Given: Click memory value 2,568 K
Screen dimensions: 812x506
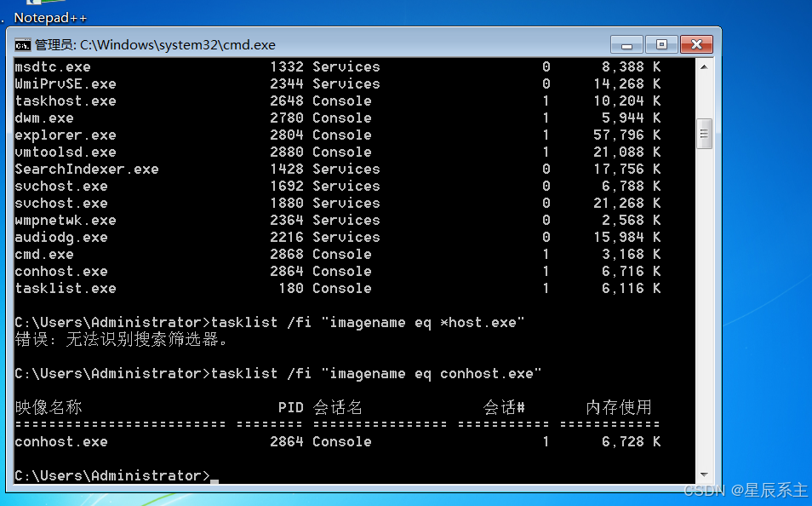Looking at the screenshot, I should 631,221.
